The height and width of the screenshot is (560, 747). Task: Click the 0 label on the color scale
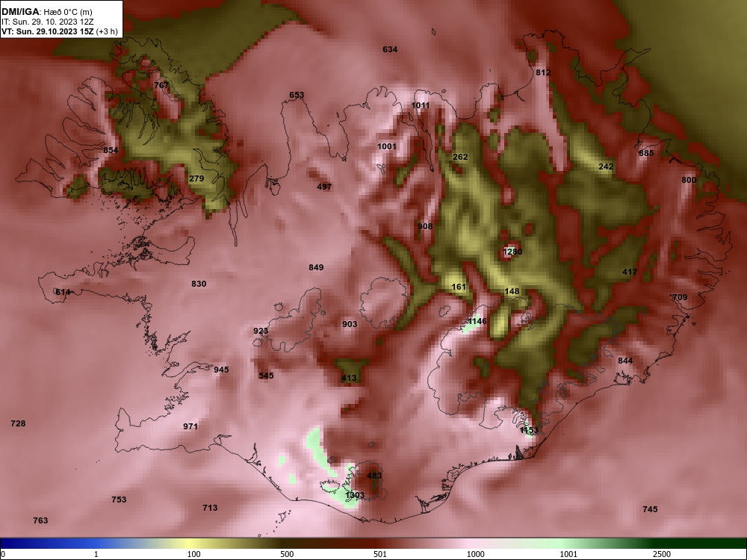[x=2, y=554]
